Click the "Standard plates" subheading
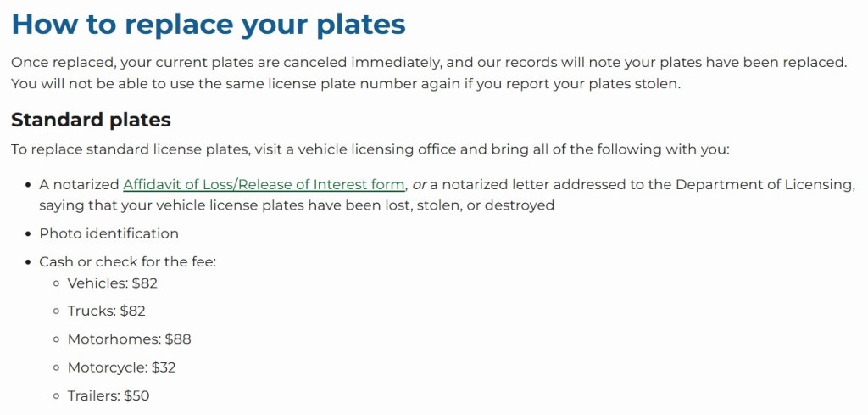This screenshot has height=415, width=868. pos(91,120)
